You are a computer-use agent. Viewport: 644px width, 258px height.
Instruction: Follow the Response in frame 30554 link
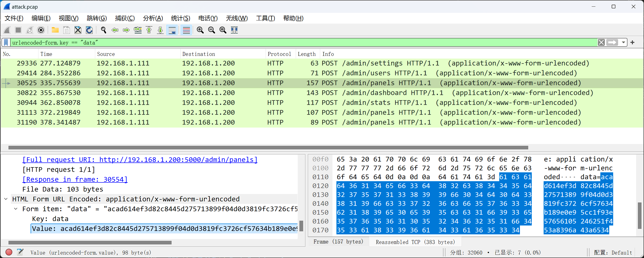coord(75,179)
